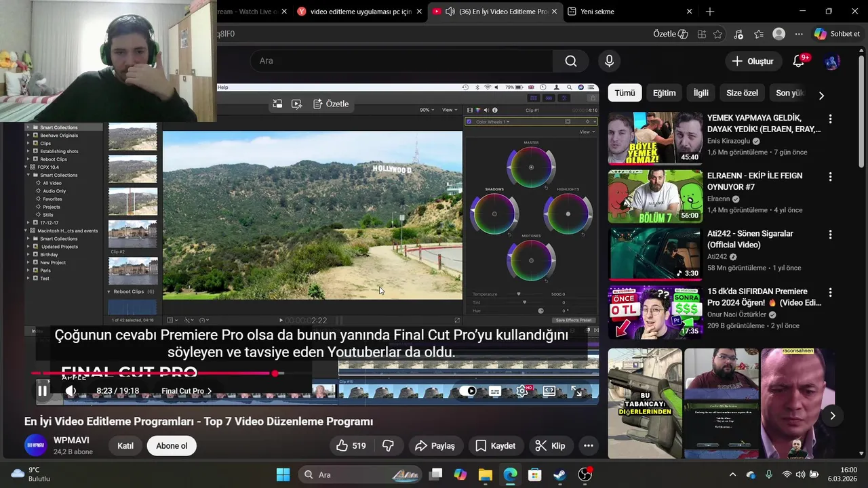
Task: Open the Edge favorites list icon
Action: (759, 34)
